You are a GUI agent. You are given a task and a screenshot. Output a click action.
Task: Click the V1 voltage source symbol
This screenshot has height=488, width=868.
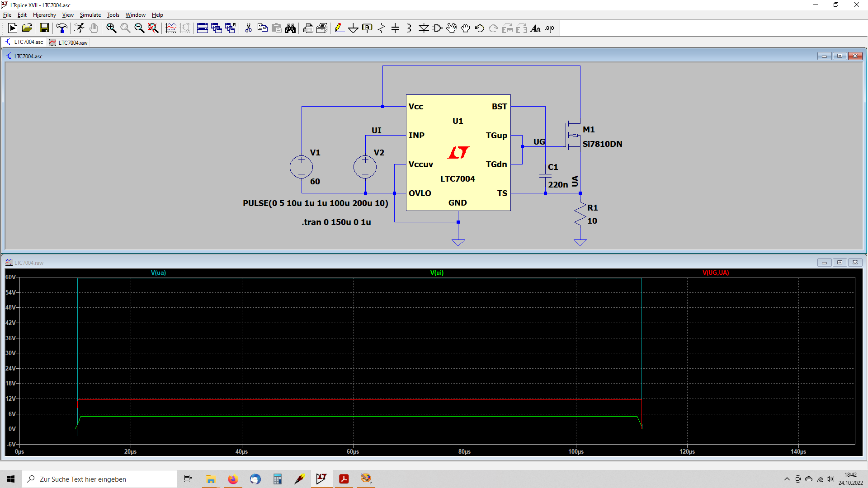tap(301, 167)
